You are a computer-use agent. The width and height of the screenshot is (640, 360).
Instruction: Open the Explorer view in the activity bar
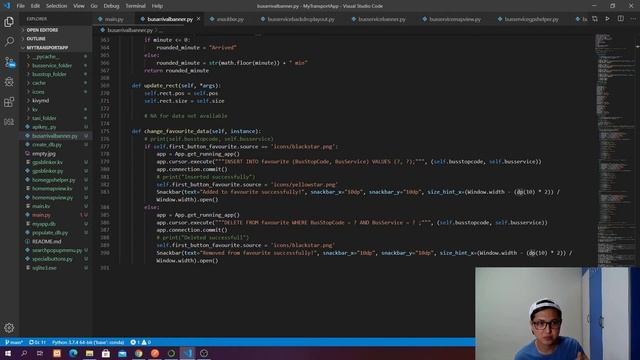tap(9, 22)
